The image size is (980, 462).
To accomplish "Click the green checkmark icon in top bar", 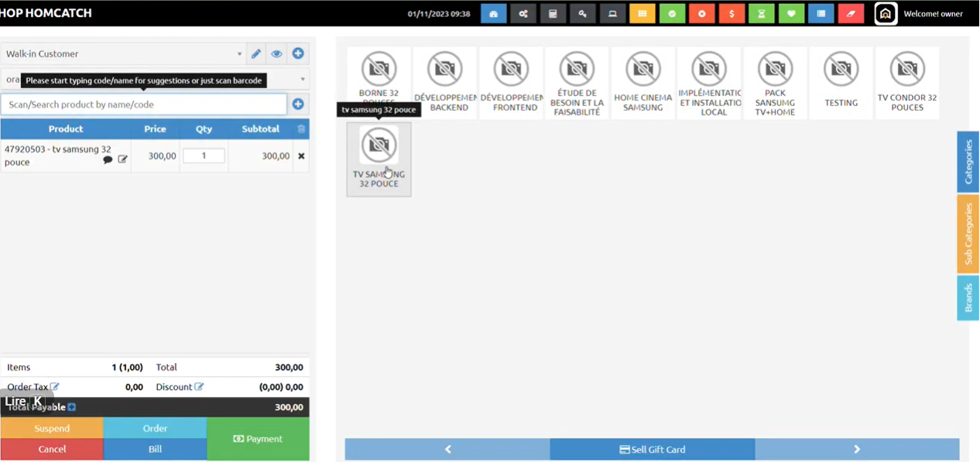I will (672, 14).
